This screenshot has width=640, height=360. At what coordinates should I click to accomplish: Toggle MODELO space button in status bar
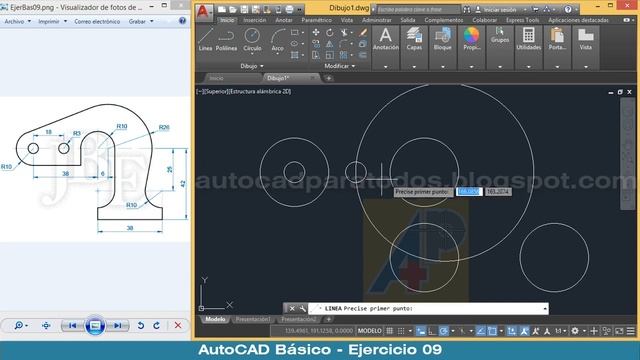pos(370,331)
